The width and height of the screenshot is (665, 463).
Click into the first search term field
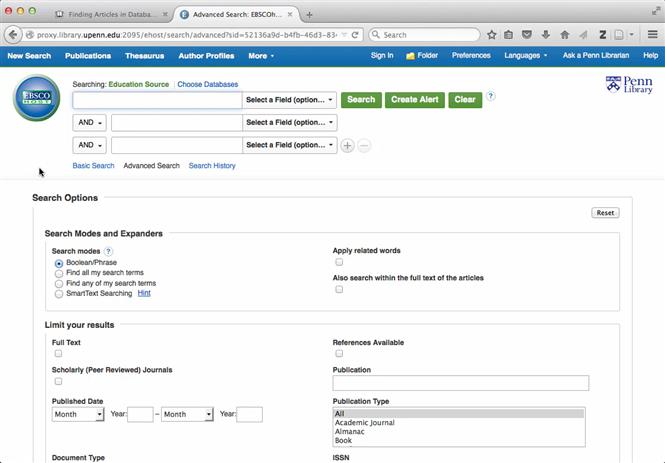[157, 100]
